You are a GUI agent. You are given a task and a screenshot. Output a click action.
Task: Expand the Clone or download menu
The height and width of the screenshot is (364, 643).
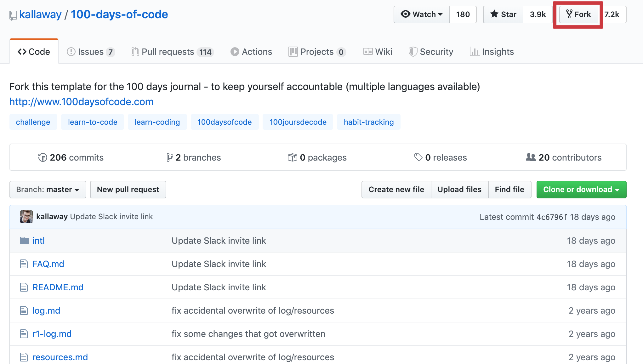click(x=581, y=190)
